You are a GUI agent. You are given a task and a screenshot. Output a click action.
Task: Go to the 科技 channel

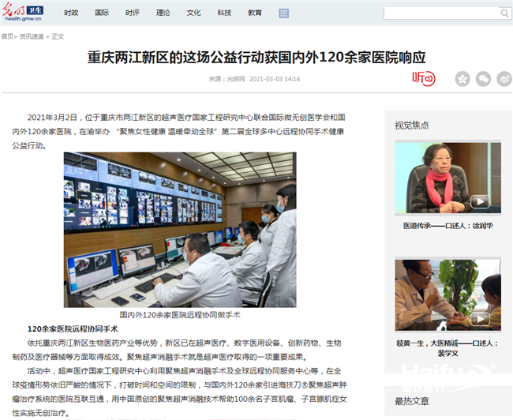pyautogui.click(x=224, y=13)
